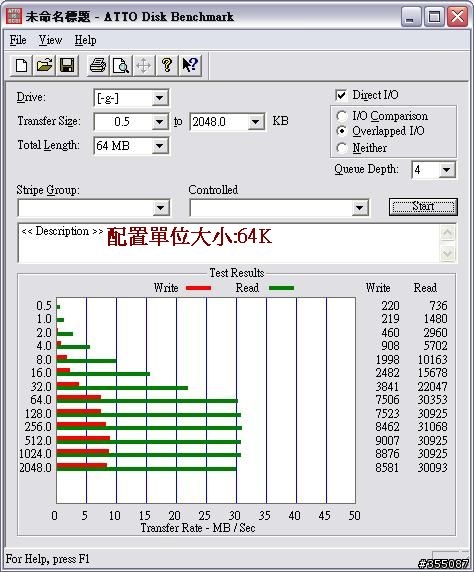This screenshot has width=474, height=572.
Task: Click the New file toolbar icon
Action: (22, 66)
